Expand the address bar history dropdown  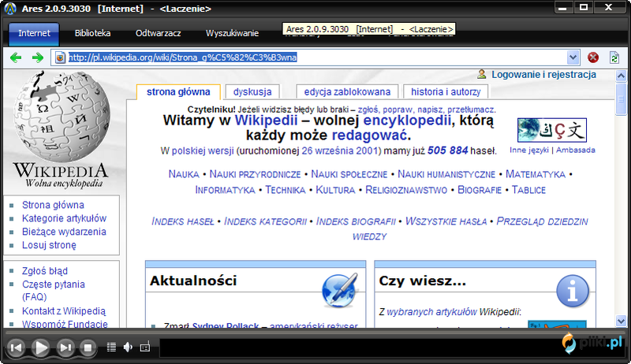573,58
